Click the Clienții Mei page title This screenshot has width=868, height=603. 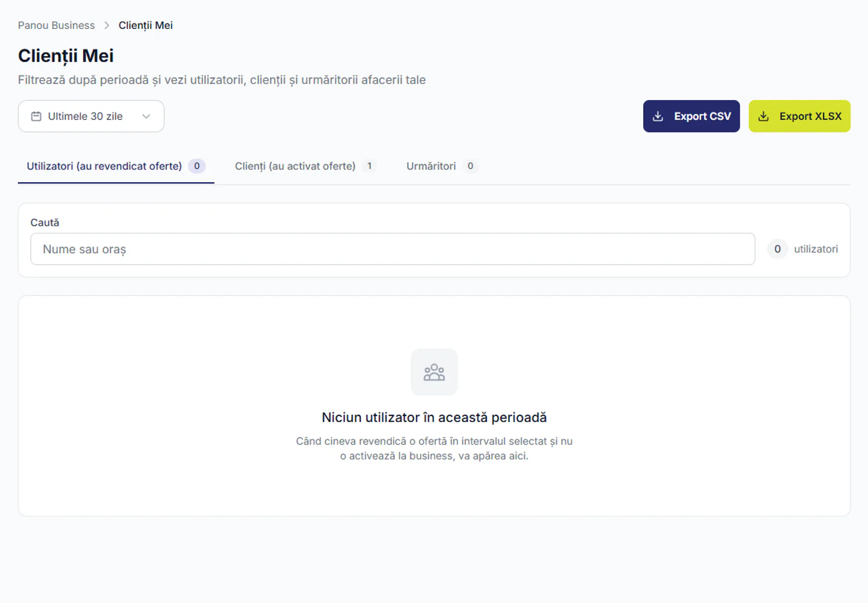click(66, 55)
